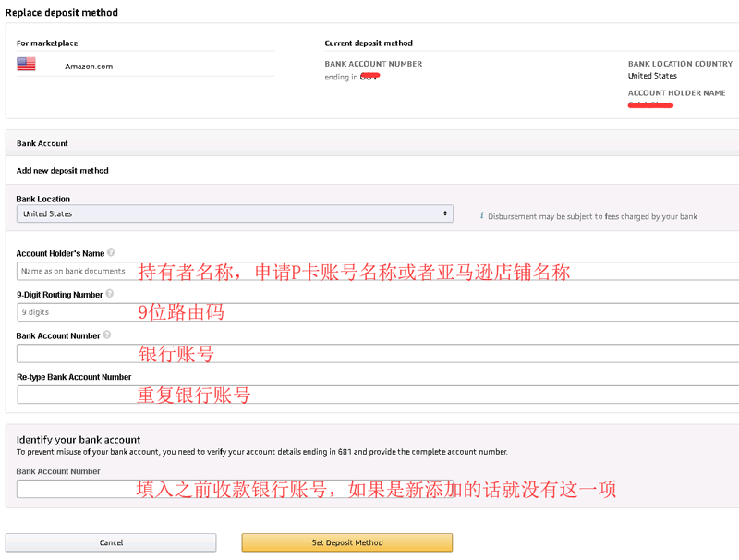Click the 'Current deposit method' label
Viewport: 739px width, 560px height.
pos(369,43)
